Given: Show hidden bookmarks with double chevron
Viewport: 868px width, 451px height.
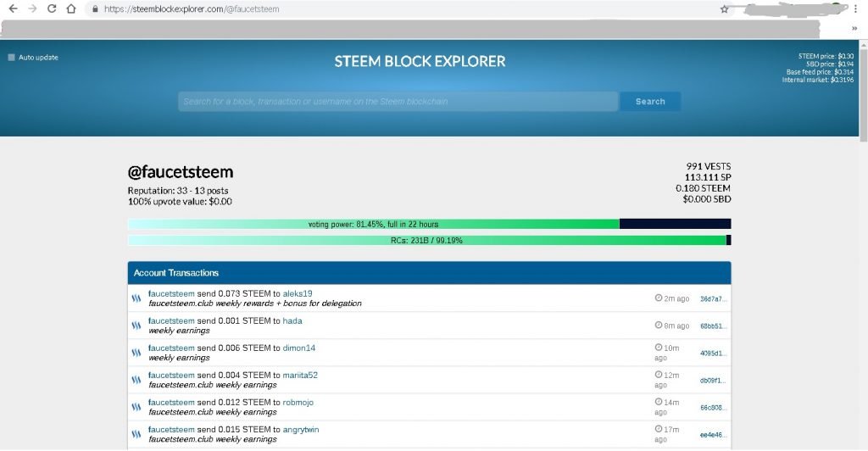Looking at the screenshot, I should click(x=854, y=28).
